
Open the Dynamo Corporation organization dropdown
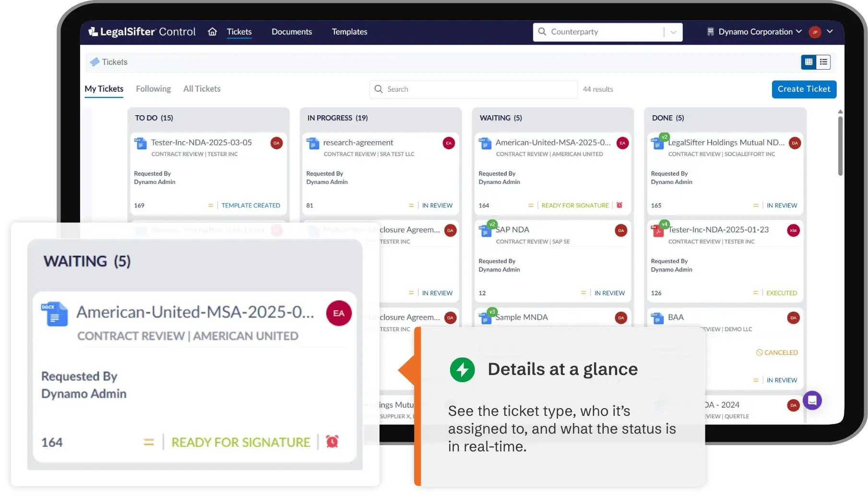coord(755,32)
